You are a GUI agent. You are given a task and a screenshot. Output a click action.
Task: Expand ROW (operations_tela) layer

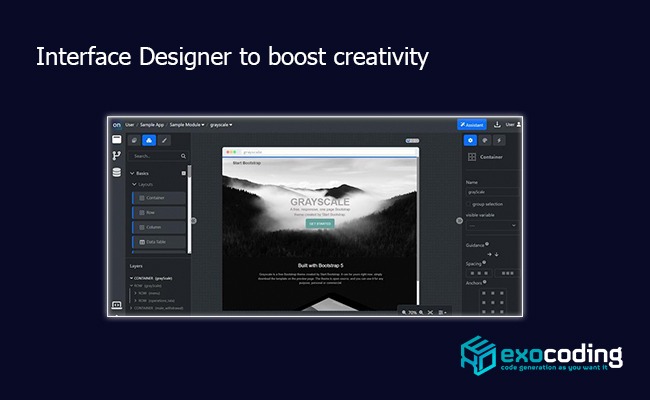click(135, 301)
